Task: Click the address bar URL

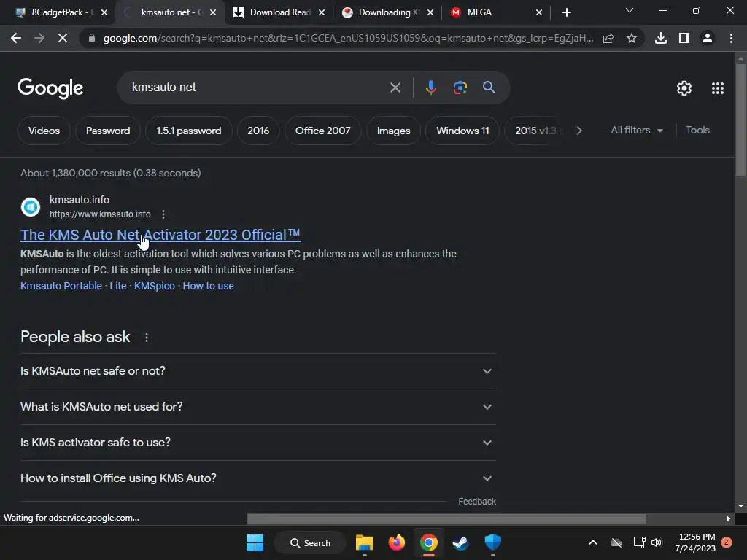Action: pyautogui.click(x=348, y=38)
